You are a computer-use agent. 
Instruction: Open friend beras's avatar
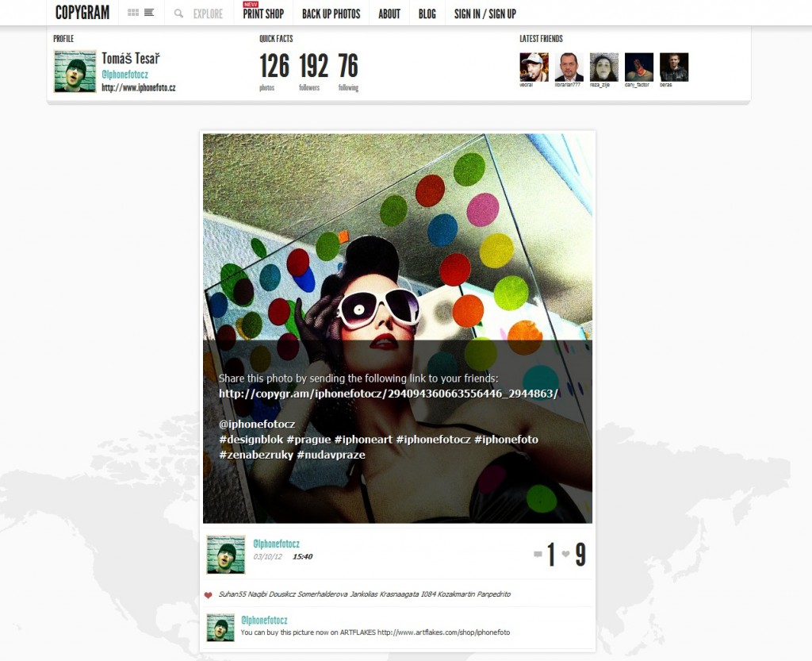point(674,67)
